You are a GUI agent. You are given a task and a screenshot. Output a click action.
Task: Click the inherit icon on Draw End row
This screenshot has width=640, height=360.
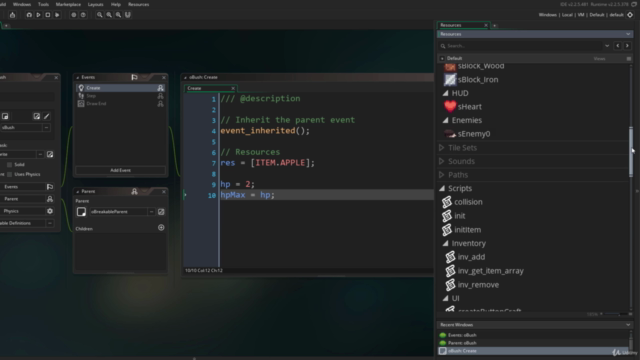click(160, 104)
